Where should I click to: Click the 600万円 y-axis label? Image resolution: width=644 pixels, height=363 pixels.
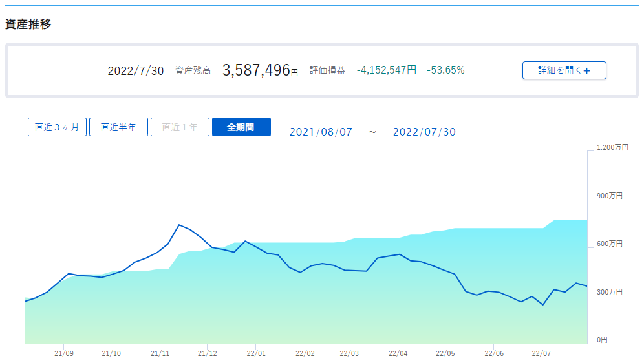point(610,244)
